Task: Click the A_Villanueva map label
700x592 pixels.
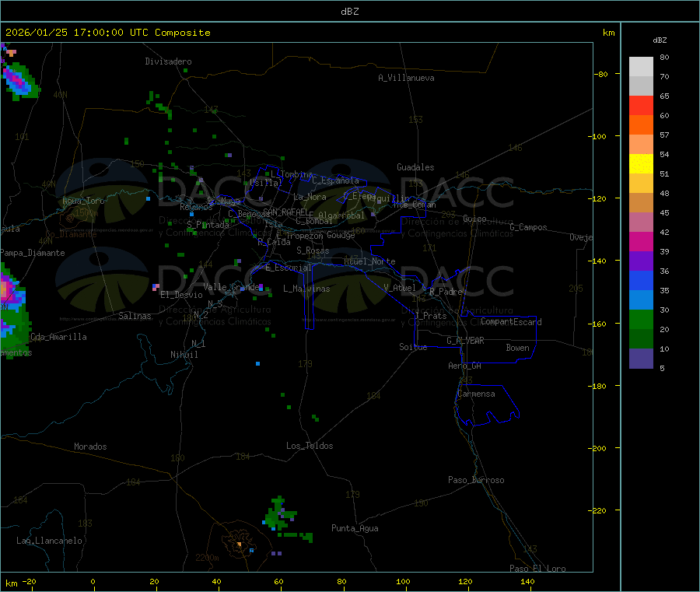Action: click(406, 78)
